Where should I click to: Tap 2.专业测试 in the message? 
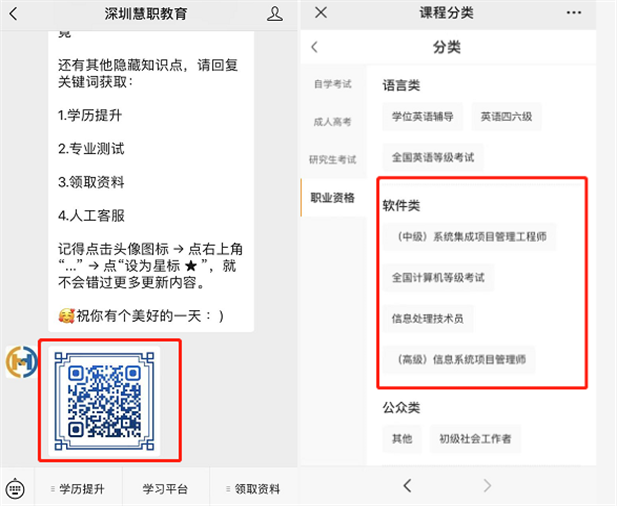tap(91, 149)
